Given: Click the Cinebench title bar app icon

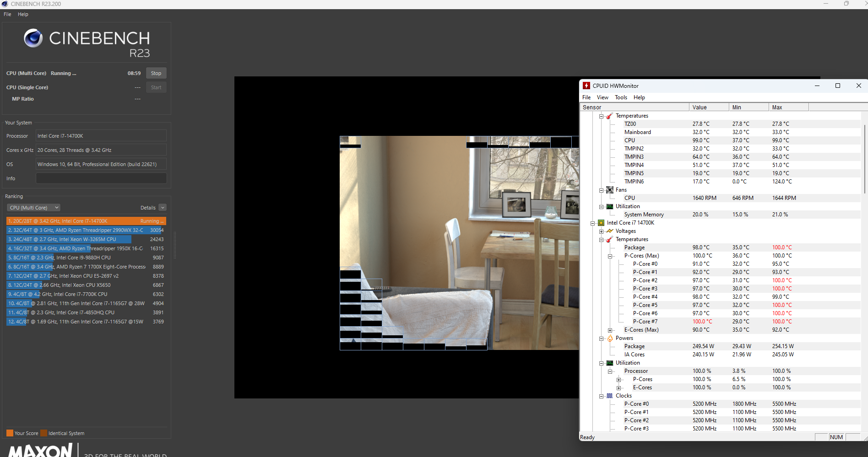Looking at the screenshot, I should (x=5, y=4).
